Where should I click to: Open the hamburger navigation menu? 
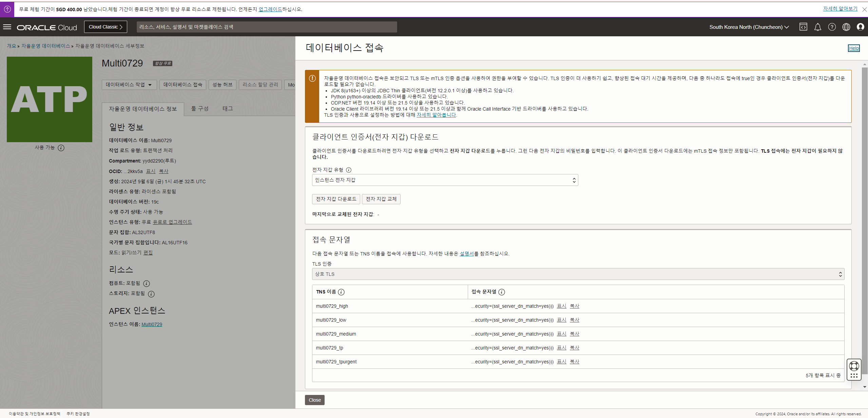point(7,27)
